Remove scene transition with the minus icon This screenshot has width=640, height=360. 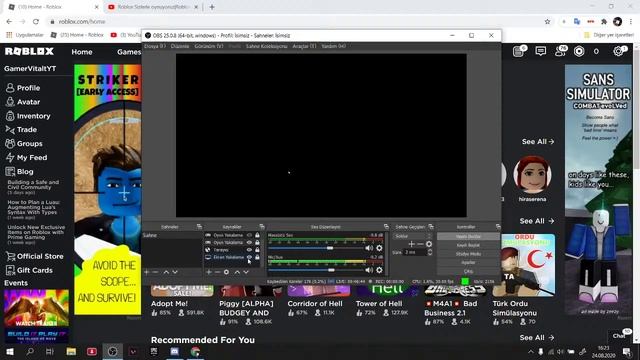420,244
